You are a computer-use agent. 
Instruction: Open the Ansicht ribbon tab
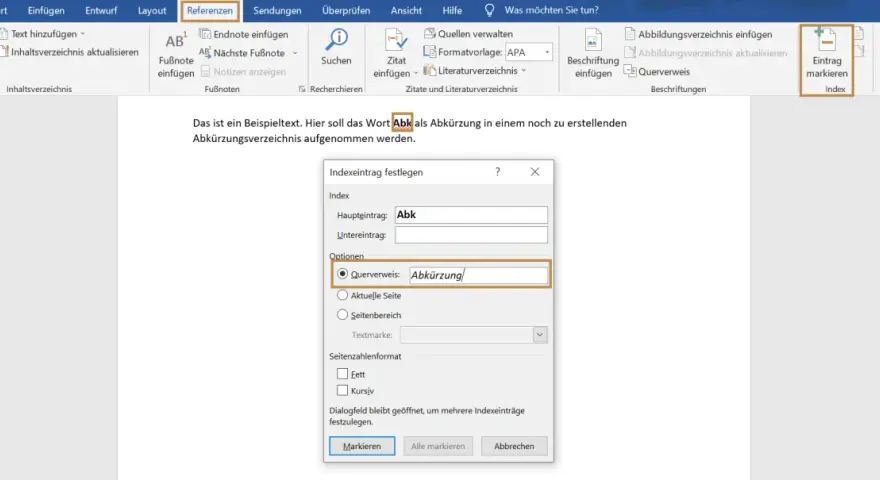[x=406, y=10]
